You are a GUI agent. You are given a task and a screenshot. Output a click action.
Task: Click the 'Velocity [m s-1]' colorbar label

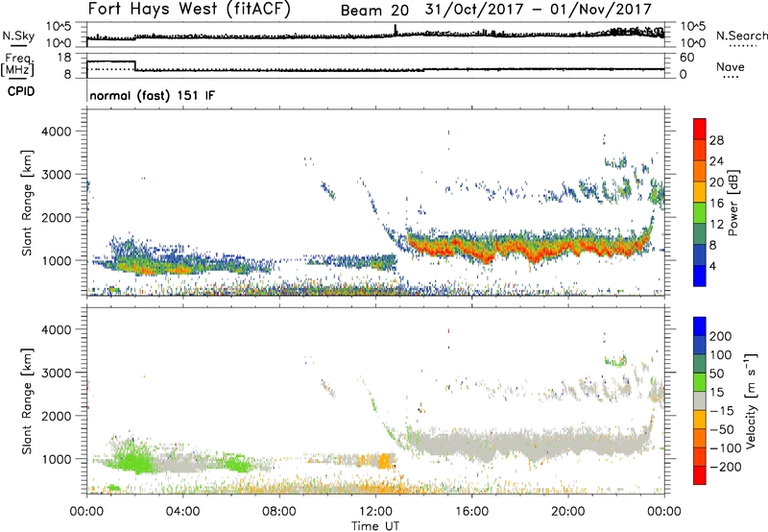point(751,400)
